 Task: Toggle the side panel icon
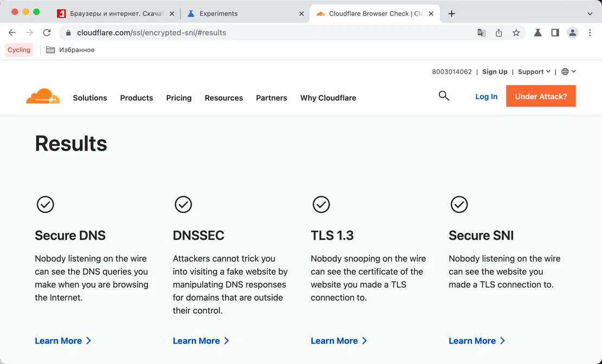click(555, 32)
